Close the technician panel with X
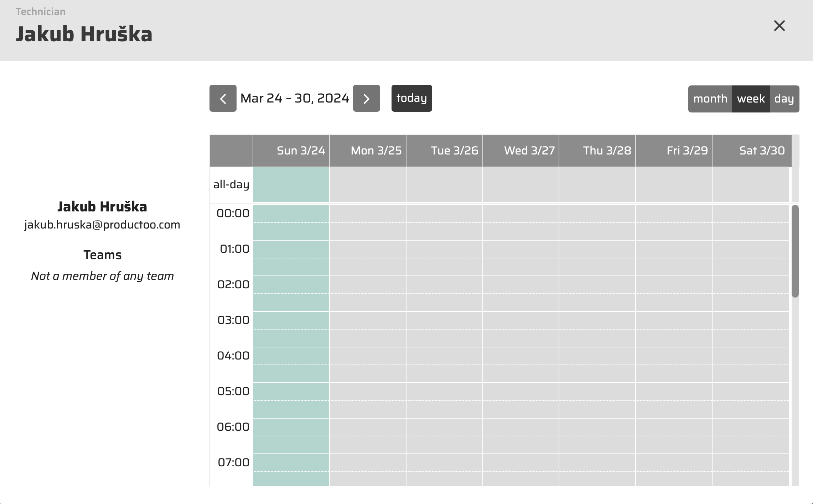 click(779, 26)
